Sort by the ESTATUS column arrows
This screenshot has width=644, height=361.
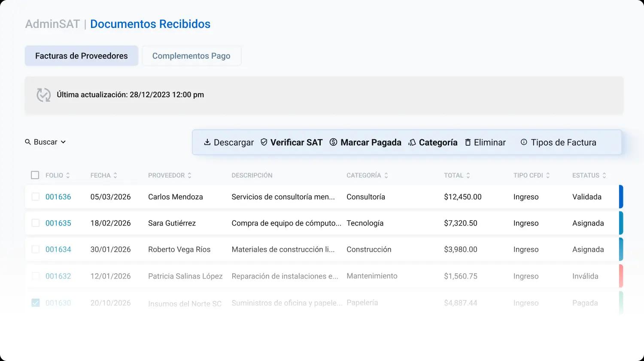pyautogui.click(x=604, y=175)
